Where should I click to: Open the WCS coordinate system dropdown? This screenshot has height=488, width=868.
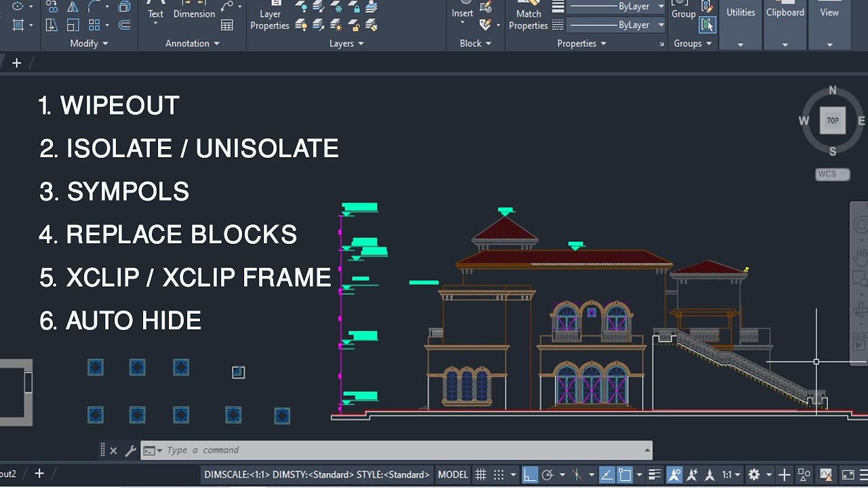coord(833,174)
